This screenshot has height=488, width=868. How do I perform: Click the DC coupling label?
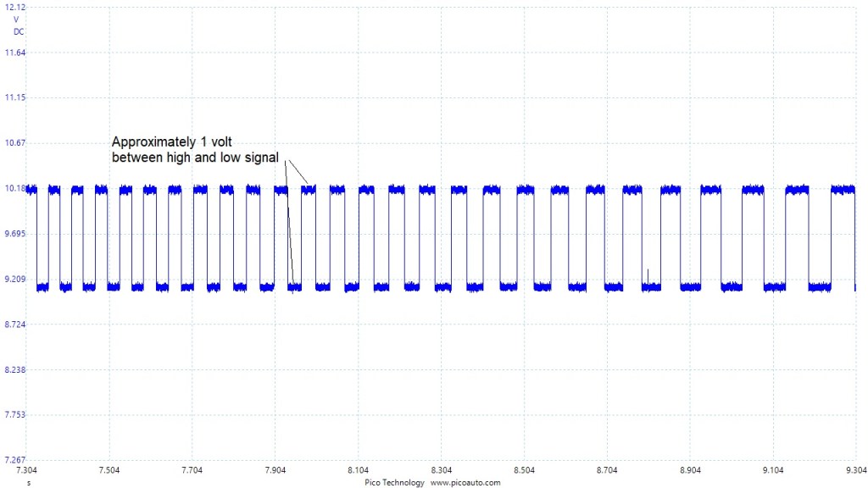pos(19,31)
